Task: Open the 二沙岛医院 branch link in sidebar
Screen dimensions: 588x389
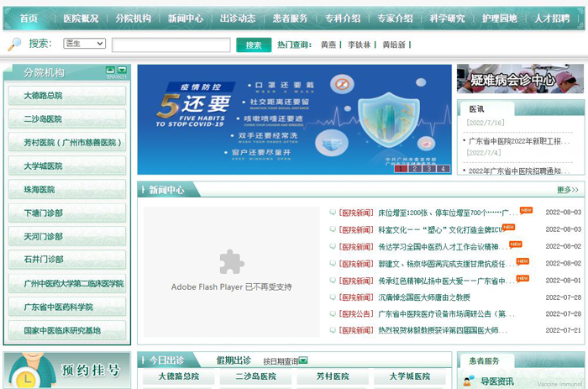Action: coord(43,119)
